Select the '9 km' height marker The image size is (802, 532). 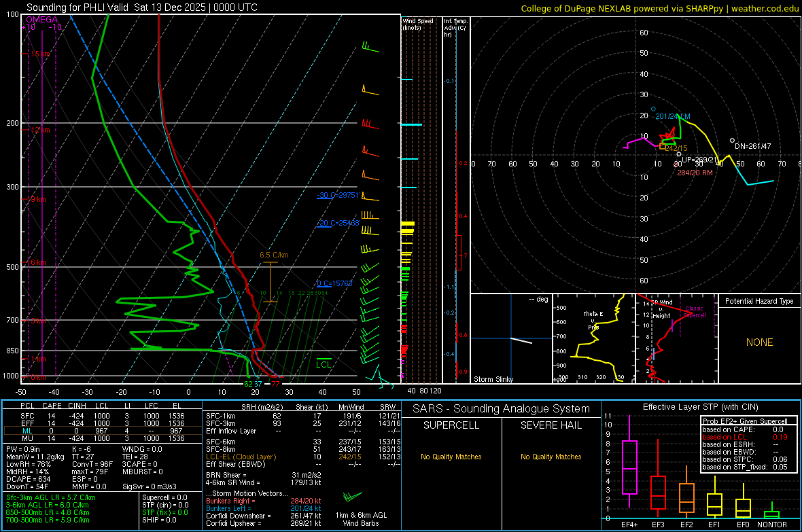(x=38, y=199)
